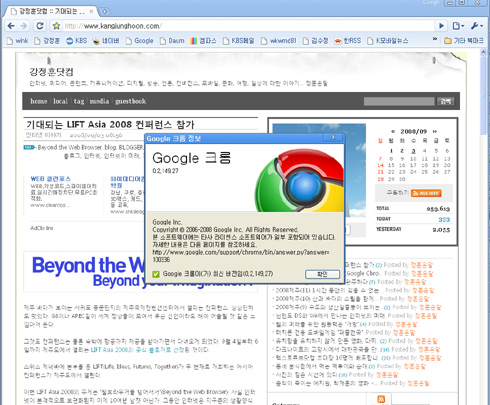Open the wrench settings menu
The height and width of the screenshot is (405, 490).
click(x=477, y=26)
